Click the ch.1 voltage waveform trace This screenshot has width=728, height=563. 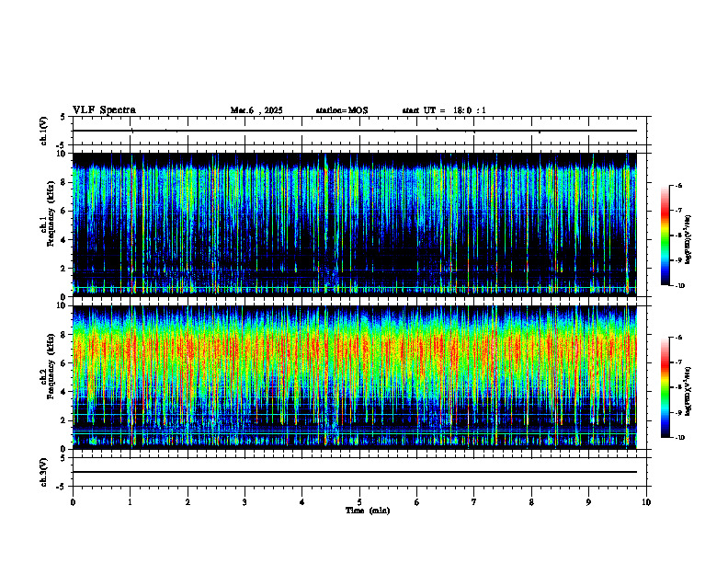tap(355, 131)
